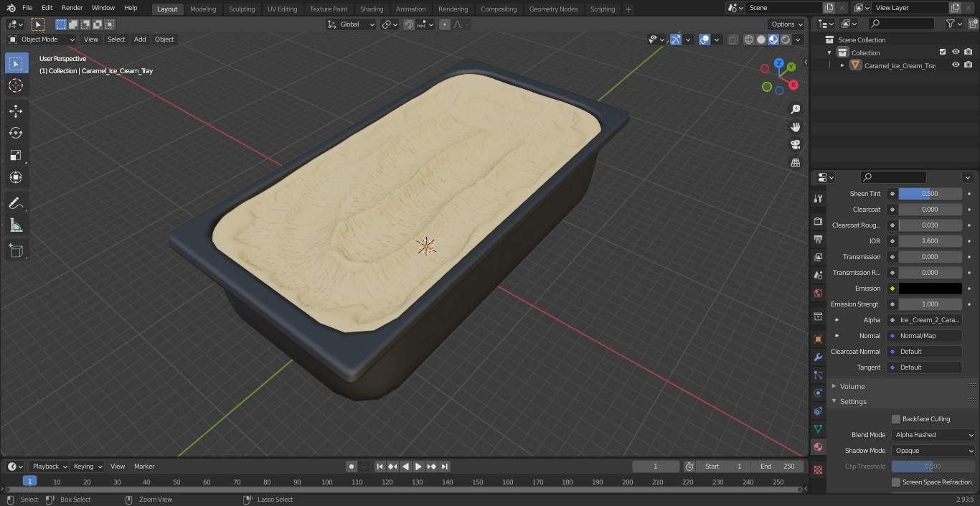
Task: Enable the Screen Space Refraction checkbox
Action: [x=896, y=482]
